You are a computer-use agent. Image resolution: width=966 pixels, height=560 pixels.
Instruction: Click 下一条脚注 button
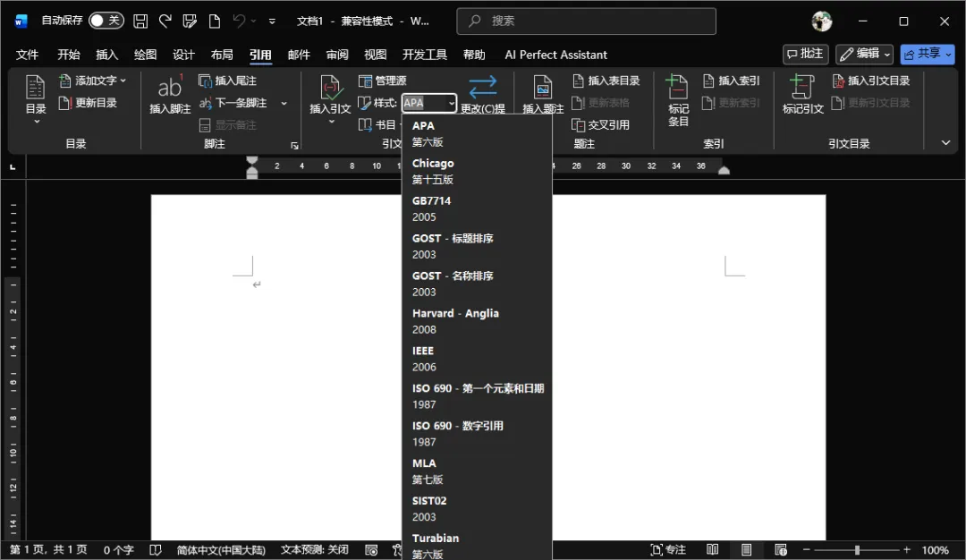233,103
